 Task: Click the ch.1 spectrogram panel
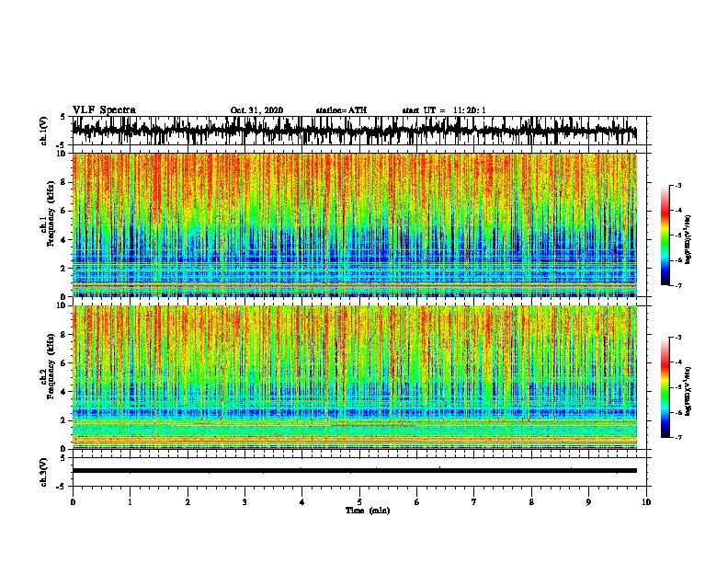pyautogui.click(x=354, y=224)
